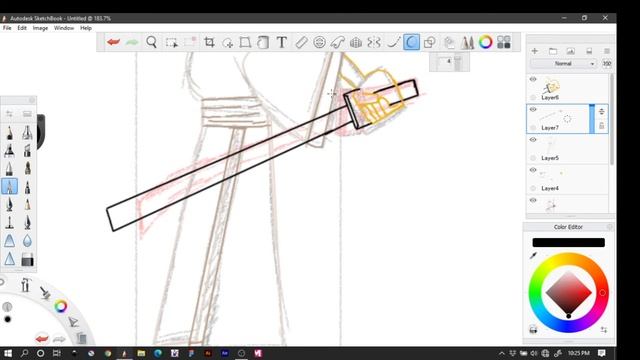Open the Help menu
640x360 pixels.
86,28
